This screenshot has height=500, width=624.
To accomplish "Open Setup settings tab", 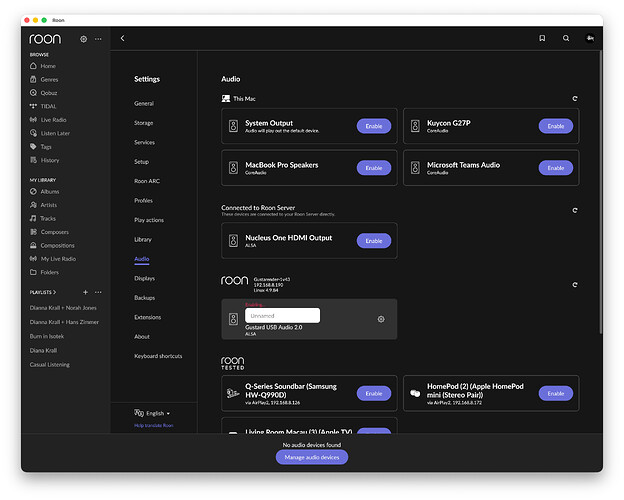I will (141, 162).
